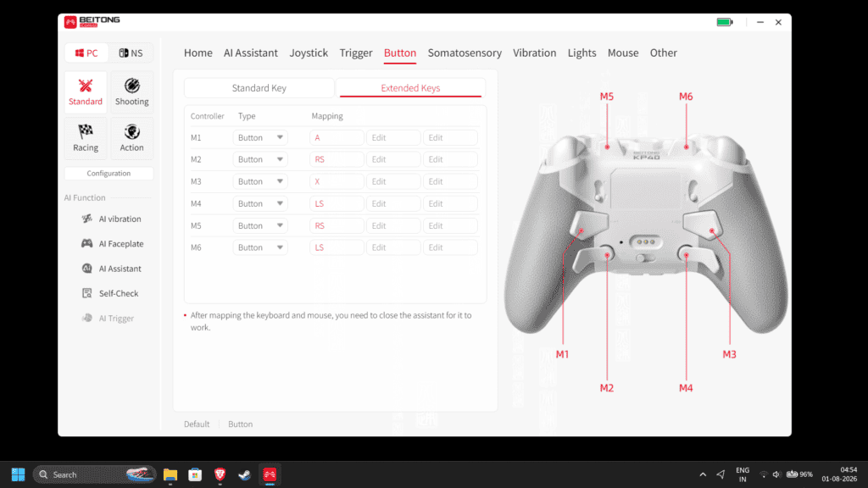Select the Standard profile icon

point(86,91)
